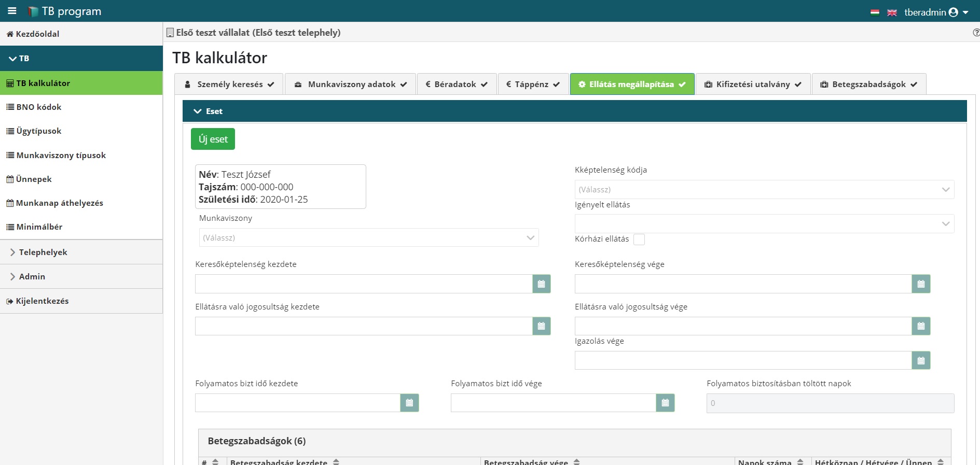Screen dimensions: 980x465
Task: Click the hamburger menu icon
Action: [x=12, y=11]
